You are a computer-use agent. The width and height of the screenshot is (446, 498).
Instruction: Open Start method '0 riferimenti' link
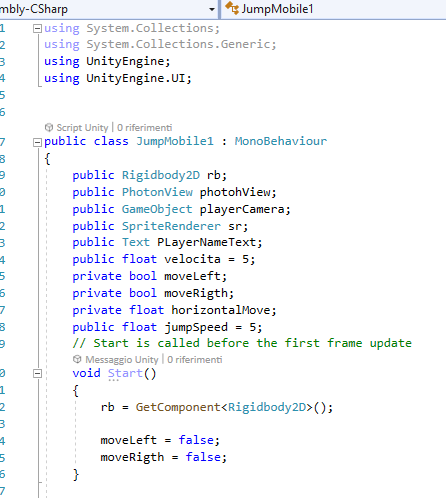pyautogui.click(x=195, y=360)
